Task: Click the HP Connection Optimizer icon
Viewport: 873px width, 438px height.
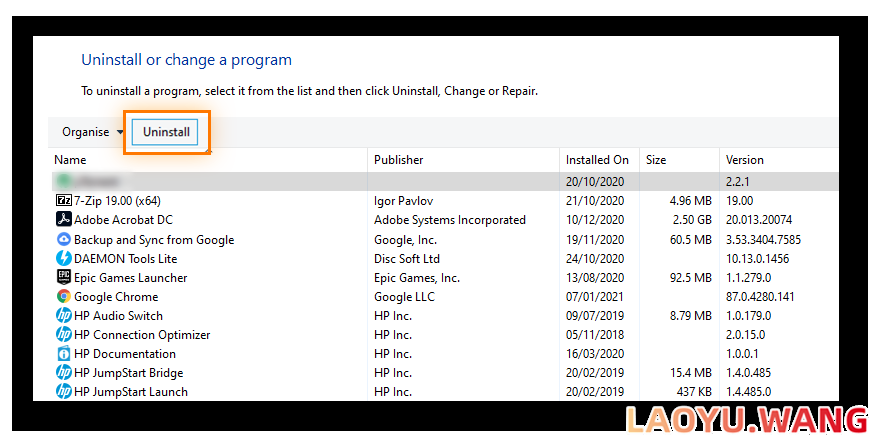Action: [x=64, y=334]
